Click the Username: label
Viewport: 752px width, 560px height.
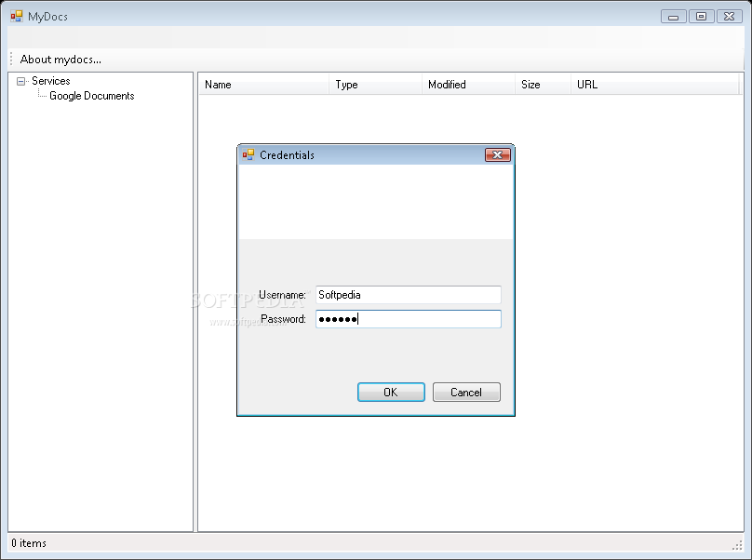click(x=282, y=295)
